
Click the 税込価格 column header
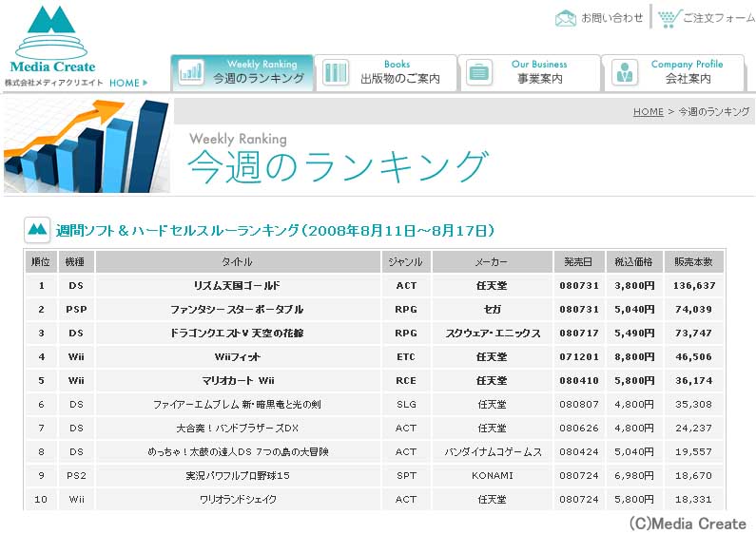point(634,261)
